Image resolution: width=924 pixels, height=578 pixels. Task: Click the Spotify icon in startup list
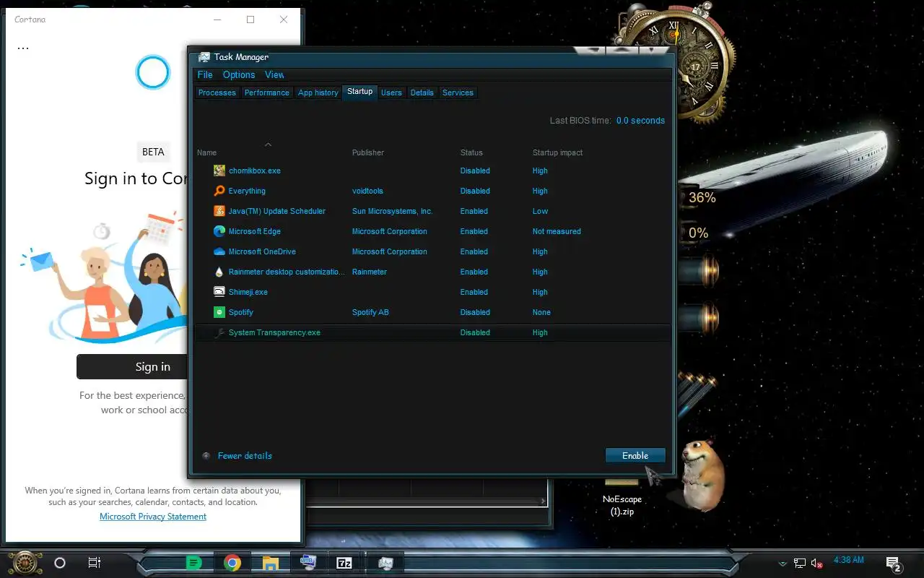[x=219, y=312]
